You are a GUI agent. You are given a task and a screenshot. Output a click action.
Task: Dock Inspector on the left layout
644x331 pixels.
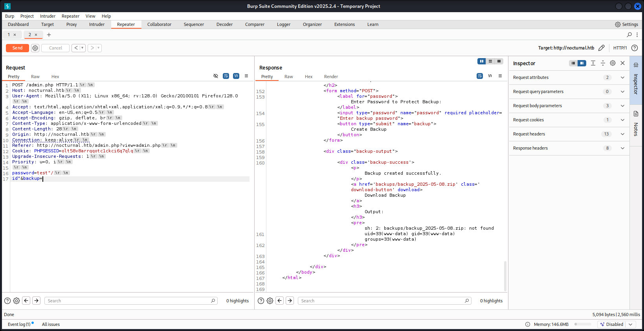click(573, 63)
